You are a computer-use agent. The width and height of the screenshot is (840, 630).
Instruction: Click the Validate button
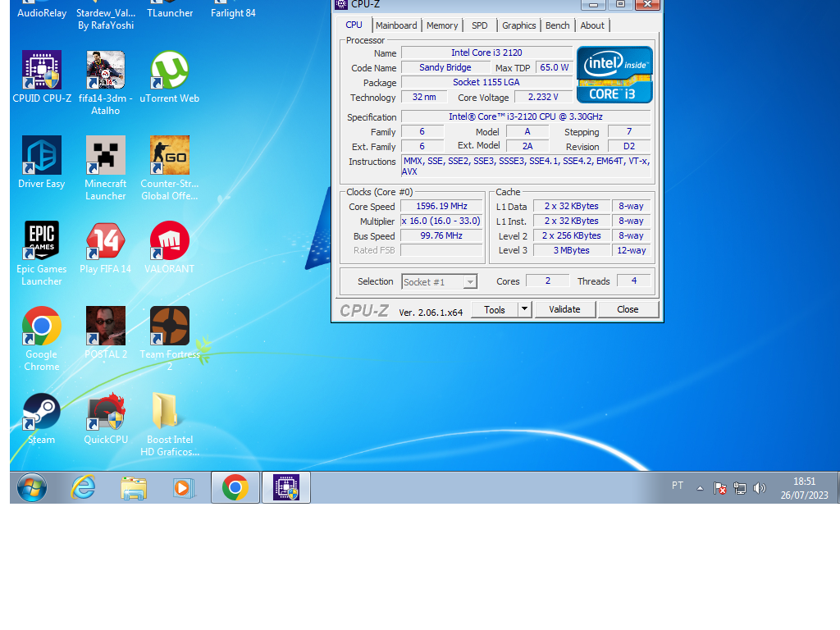tap(564, 309)
